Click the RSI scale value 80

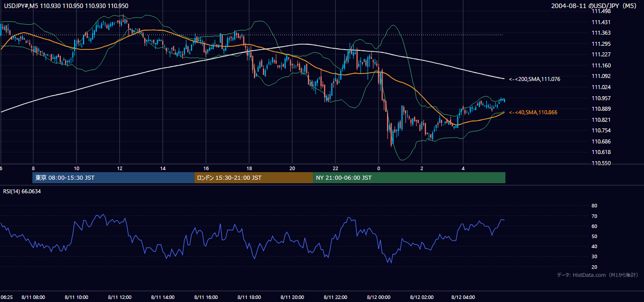(x=594, y=206)
